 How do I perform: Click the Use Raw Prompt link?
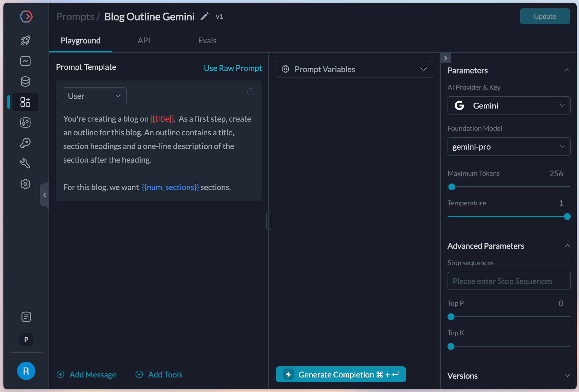click(233, 68)
